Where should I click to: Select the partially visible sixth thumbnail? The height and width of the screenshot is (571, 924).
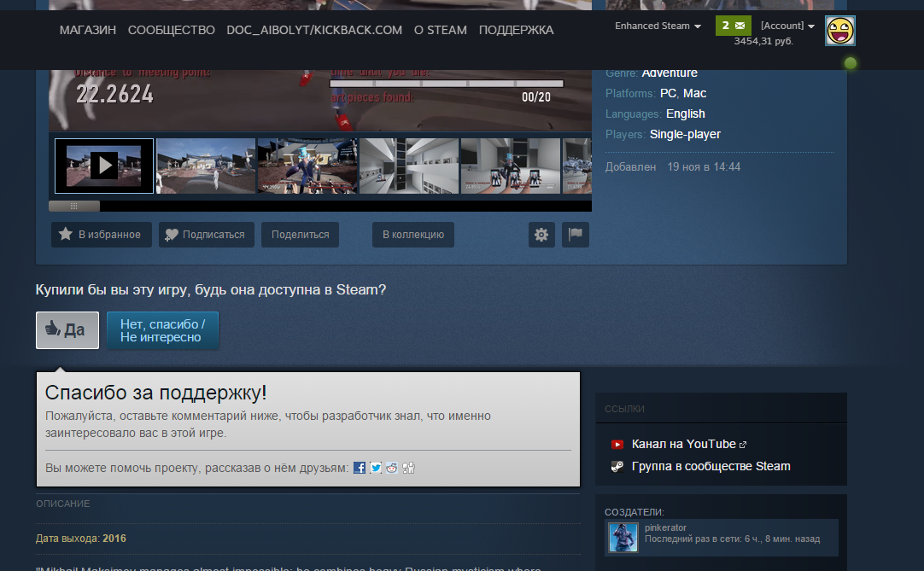[x=577, y=166]
